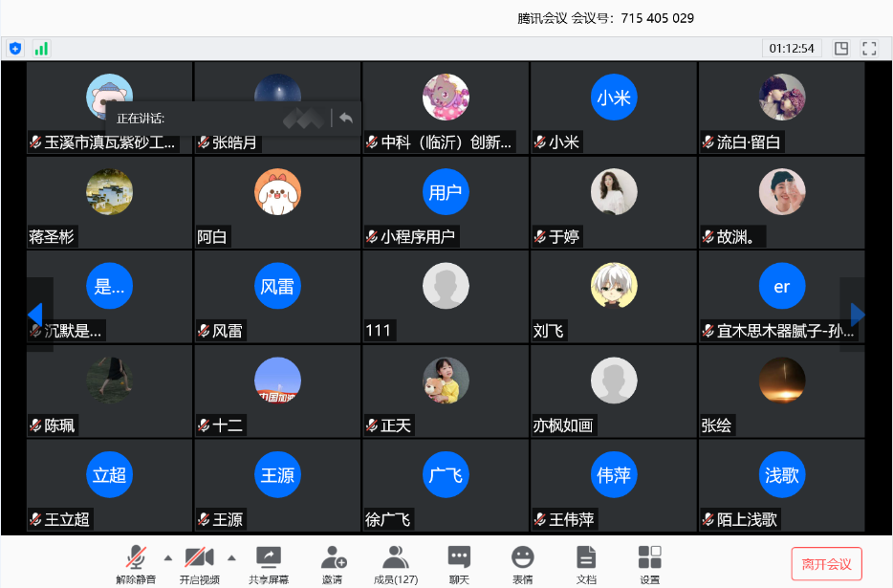This screenshot has height=588, width=893.
Task: Expand the arrow next to 开启视频
Action: pyautogui.click(x=231, y=557)
